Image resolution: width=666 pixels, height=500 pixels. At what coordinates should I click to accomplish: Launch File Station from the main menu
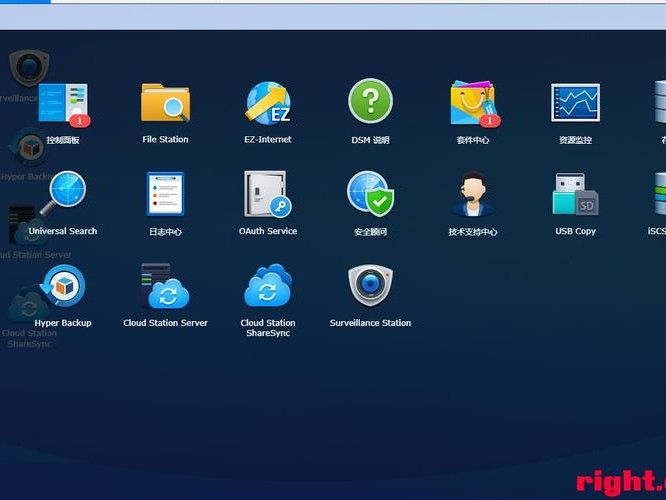pos(165,103)
